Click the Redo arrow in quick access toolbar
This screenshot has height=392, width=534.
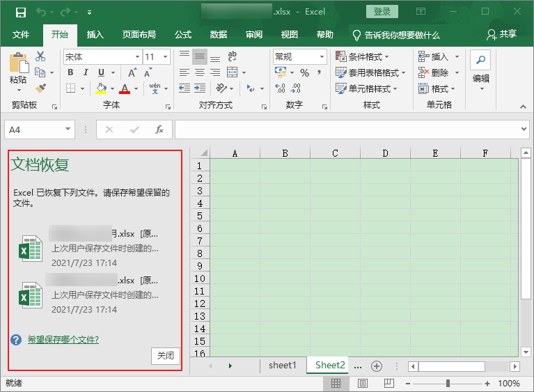coord(65,13)
